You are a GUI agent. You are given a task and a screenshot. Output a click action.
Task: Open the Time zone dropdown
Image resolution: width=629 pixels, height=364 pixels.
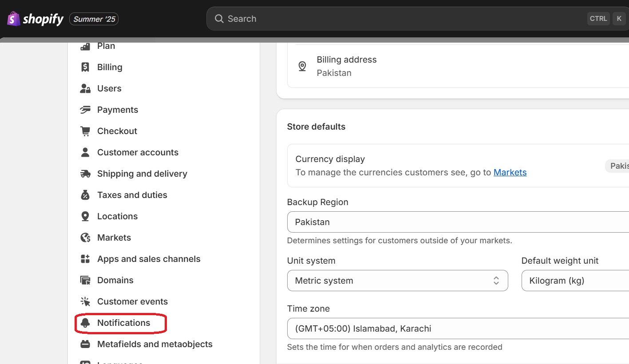[x=457, y=328]
